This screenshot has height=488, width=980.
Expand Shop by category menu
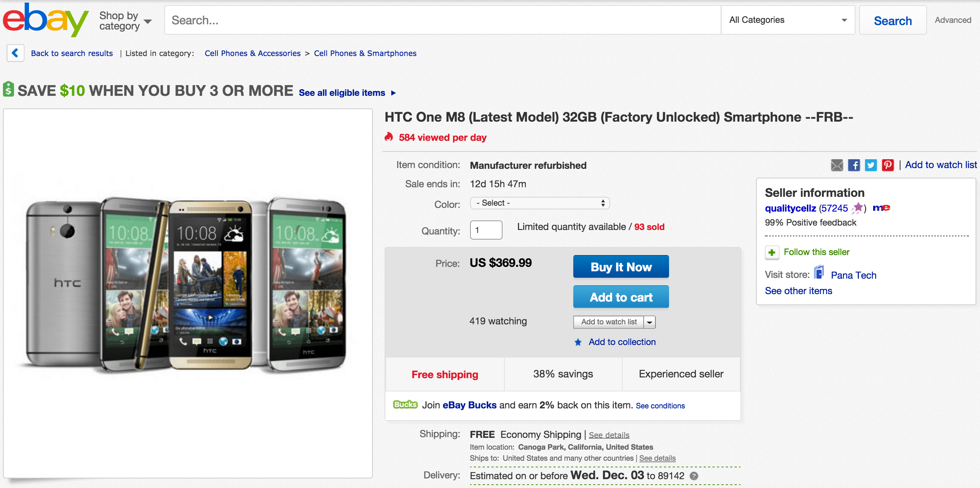125,21
